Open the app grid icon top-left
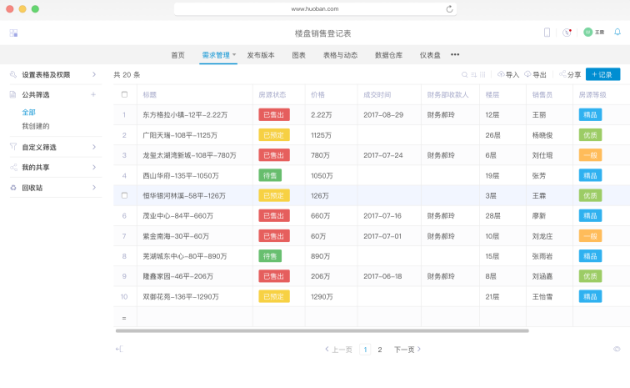The width and height of the screenshot is (630, 388). pos(14,33)
